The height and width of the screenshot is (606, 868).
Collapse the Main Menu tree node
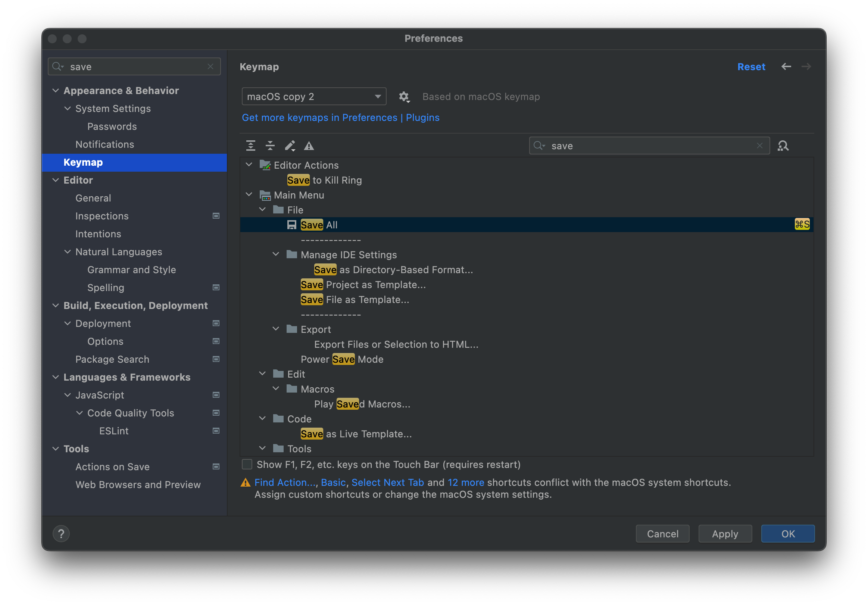point(249,195)
